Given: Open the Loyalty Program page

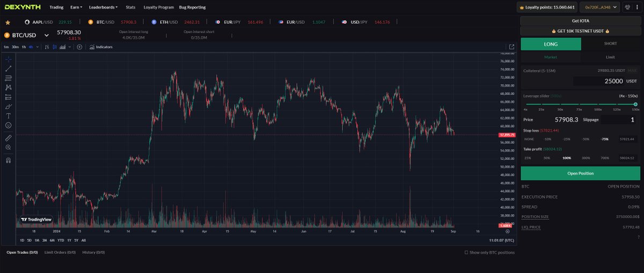Looking at the screenshot, I should tap(159, 8).
